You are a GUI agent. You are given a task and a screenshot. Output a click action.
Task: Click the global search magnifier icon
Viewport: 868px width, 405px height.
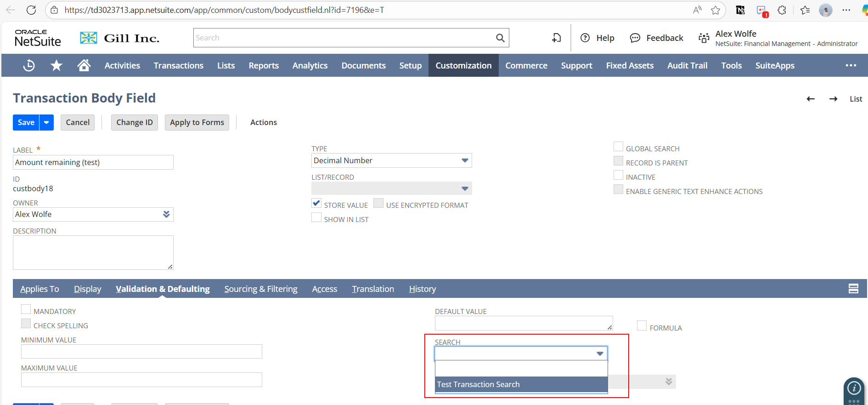point(500,38)
